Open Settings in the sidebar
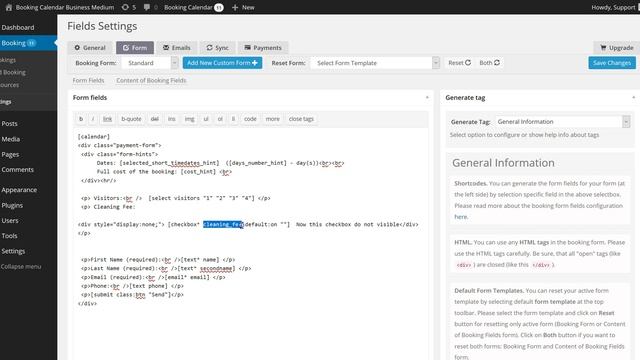Viewport: 640px width, 360px height. point(13,251)
